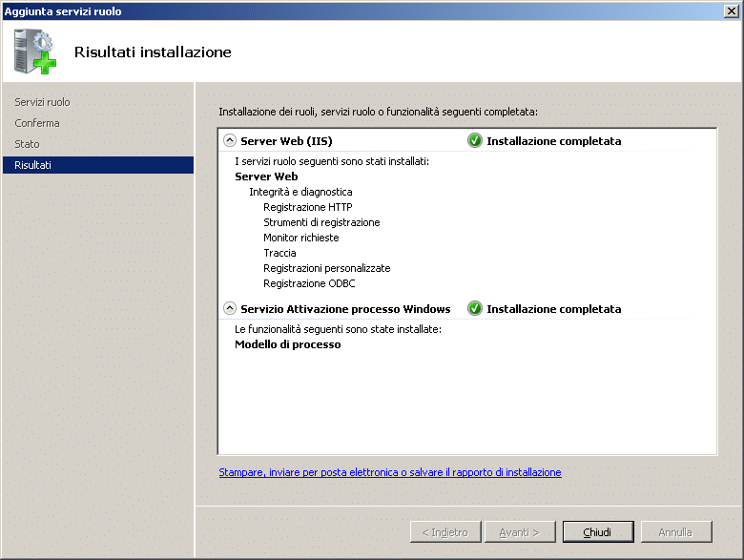
Task: Select the Conferma step in sidebar
Action: [37, 123]
